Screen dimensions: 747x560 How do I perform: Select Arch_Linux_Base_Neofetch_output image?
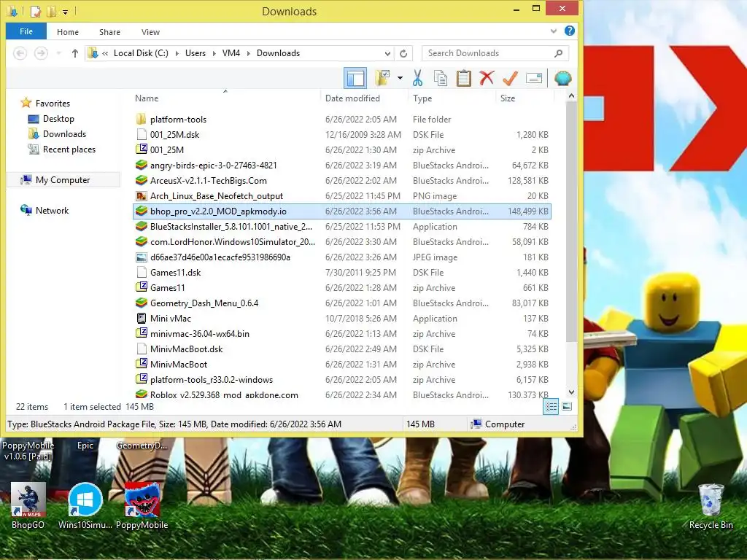click(x=216, y=195)
